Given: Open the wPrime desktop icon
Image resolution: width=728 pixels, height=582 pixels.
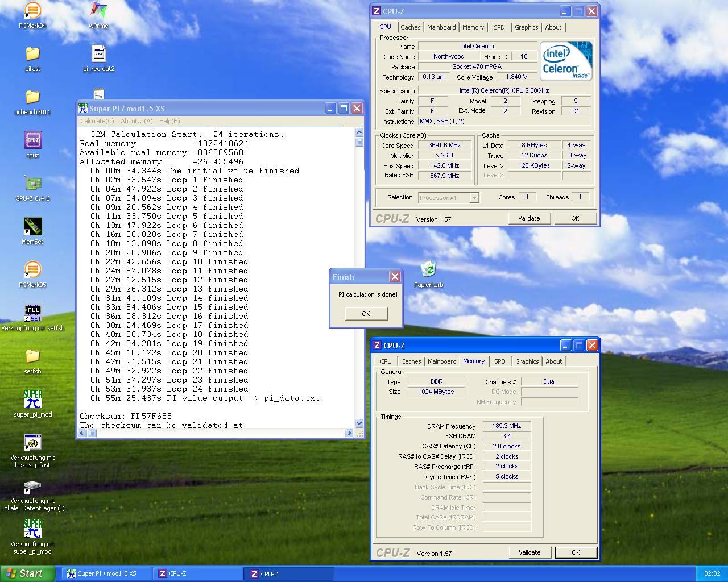Looking at the screenshot, I should tap(98, 16).
